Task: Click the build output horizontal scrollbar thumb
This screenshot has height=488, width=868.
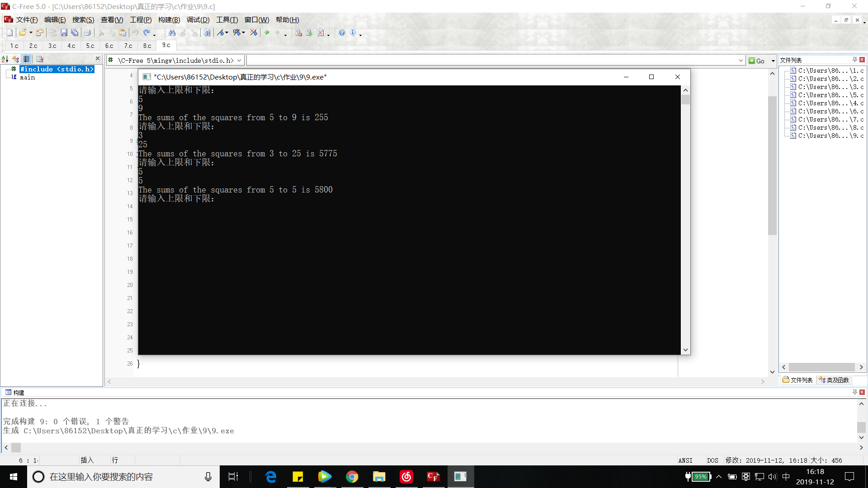Action: (x=16, y=447)
